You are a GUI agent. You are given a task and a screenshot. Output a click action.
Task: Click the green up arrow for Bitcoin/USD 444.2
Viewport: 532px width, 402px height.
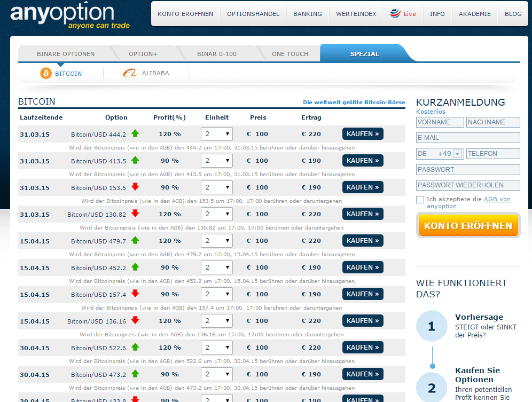(135, 133)
